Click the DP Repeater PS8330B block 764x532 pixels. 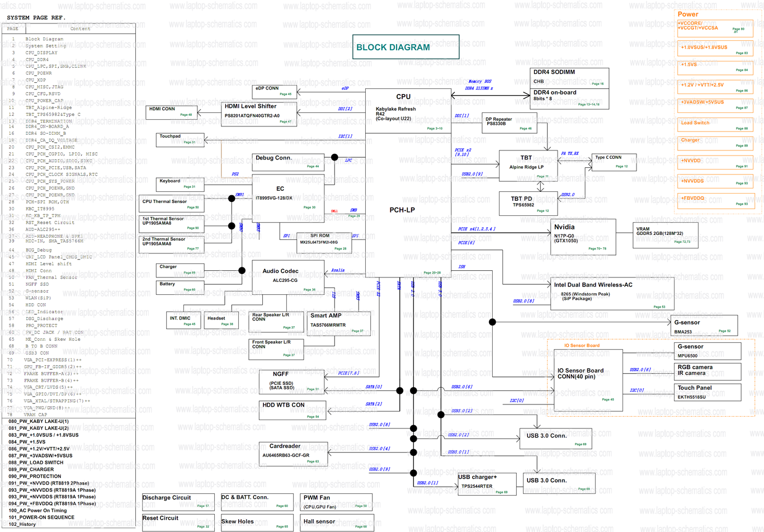point(509,123)
